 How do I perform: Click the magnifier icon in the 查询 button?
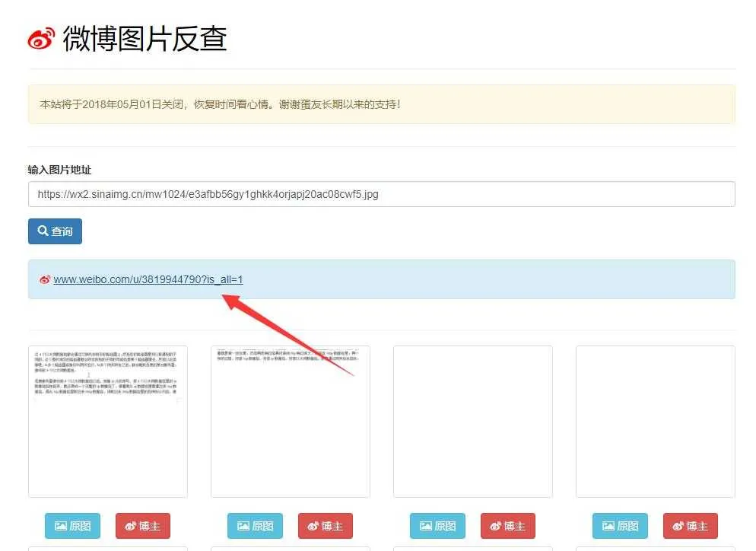[x=42, y=231]
